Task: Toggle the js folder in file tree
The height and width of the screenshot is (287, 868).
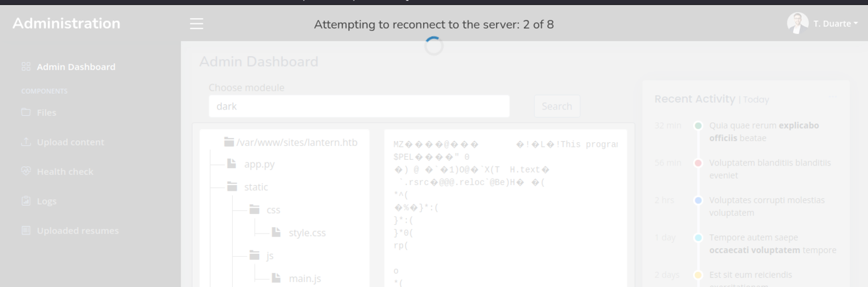Action: (x=255, y=256)
